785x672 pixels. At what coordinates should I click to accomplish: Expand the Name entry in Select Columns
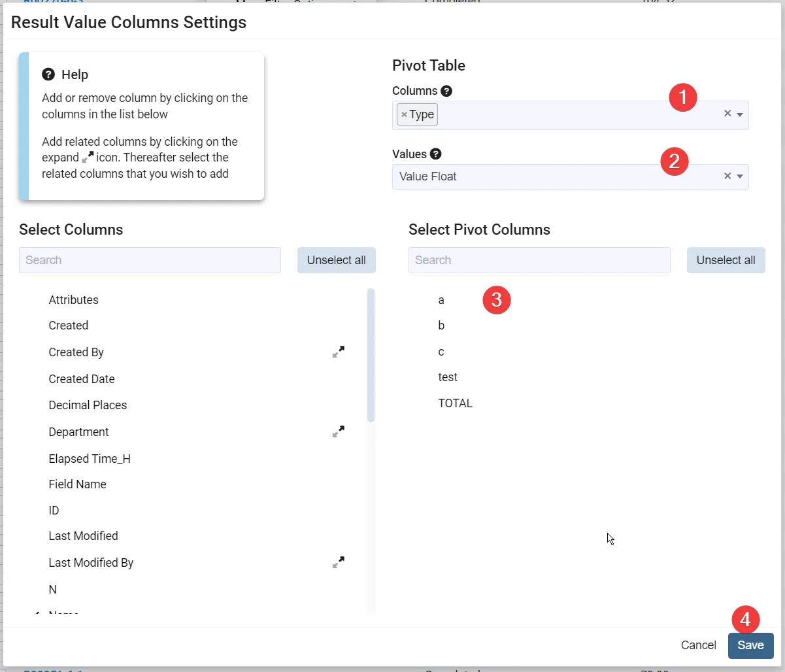38,613
